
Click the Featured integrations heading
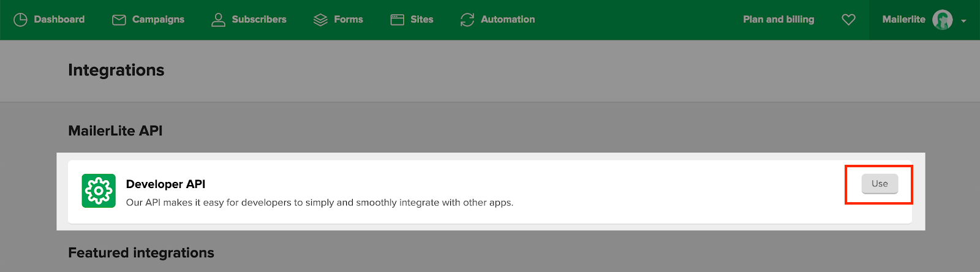(141, 252)
